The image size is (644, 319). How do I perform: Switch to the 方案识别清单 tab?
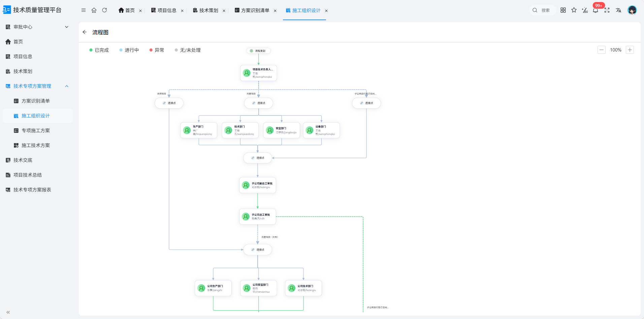click(x=255, y=10)
